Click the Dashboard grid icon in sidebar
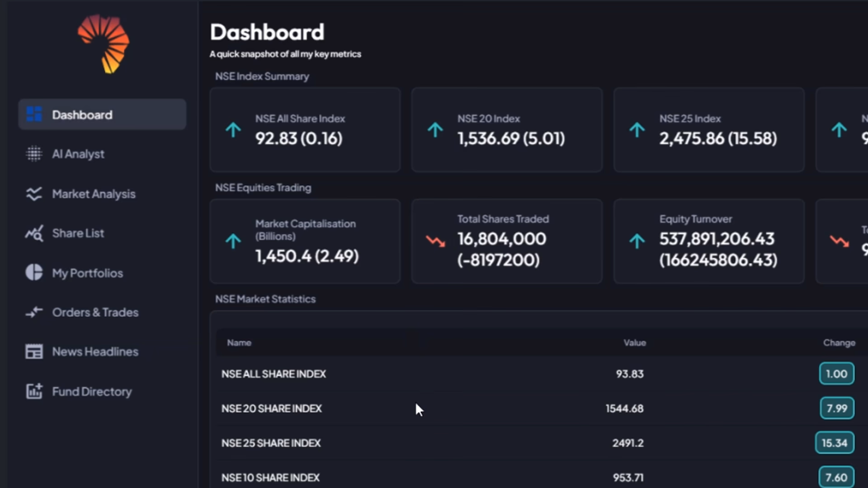 coord(34,114)
